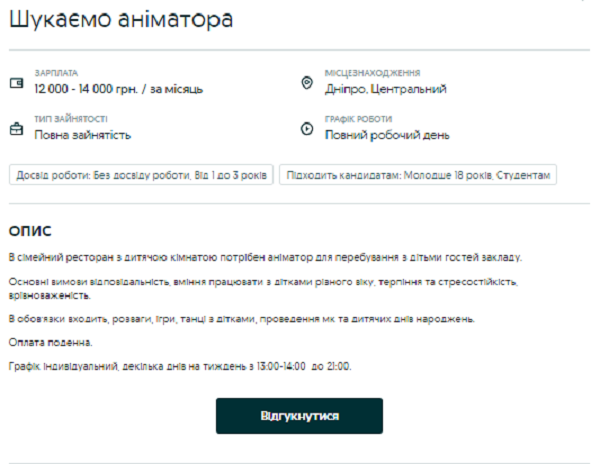Select the Підходить кандидатам tag
Viewport: 600px width, 464px height.
[418, 176]
